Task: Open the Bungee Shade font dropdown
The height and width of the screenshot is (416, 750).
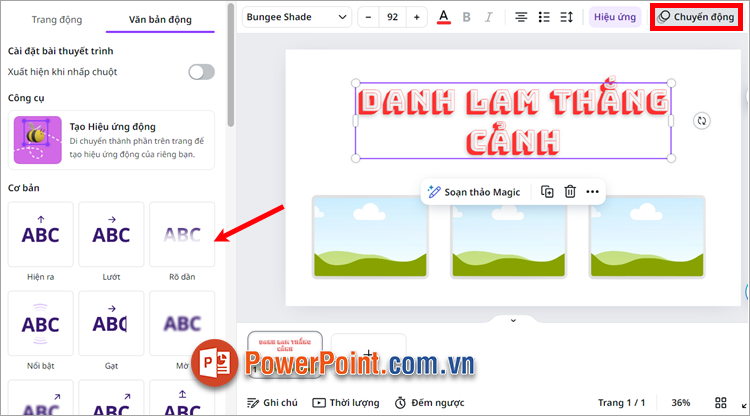Action: (x=298, y=17)
